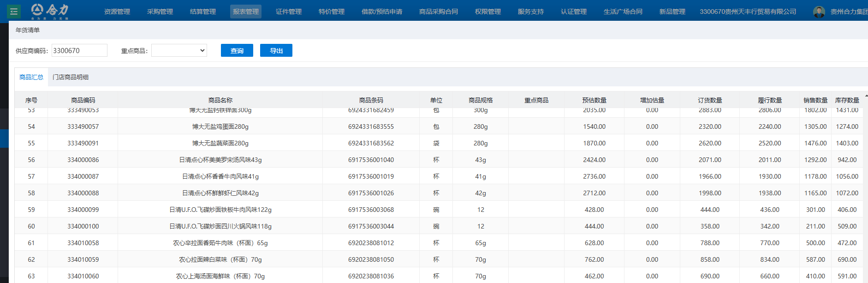
Task: Open the 资源管理 menu
Action: pos(117,12)
